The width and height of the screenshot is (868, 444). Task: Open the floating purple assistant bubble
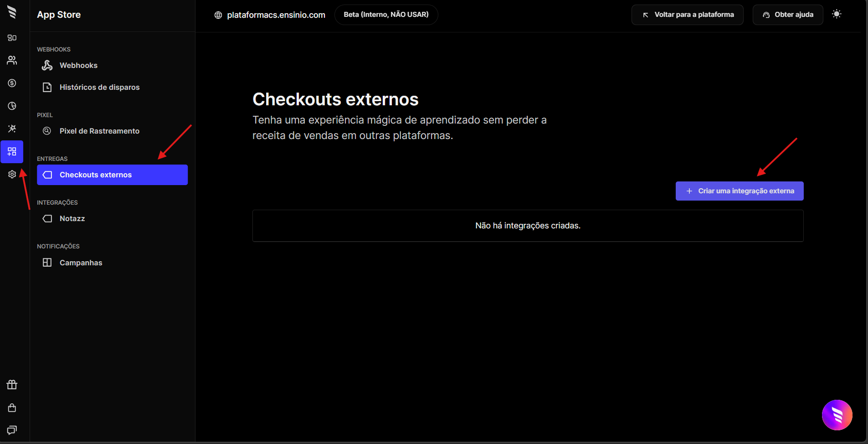[x=837, y=415]
